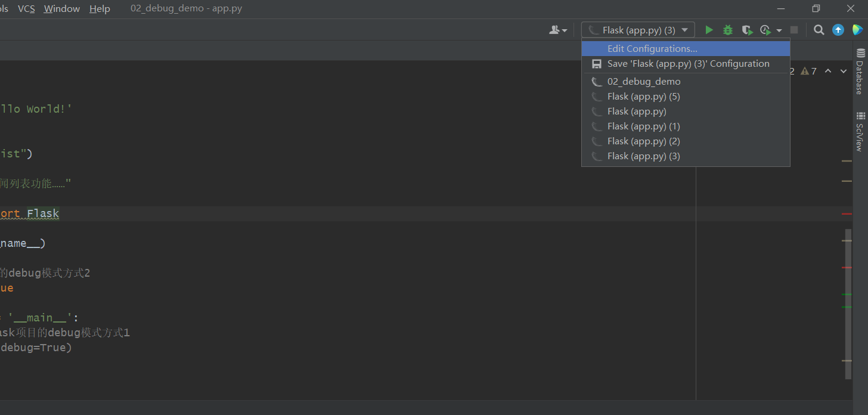
Task: Click the comment mentioning debug模式方式1
Action: (x=65, y=333)
